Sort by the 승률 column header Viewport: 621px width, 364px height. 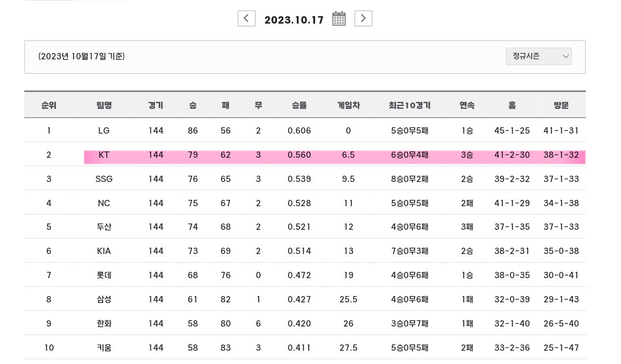coord(299,105)
